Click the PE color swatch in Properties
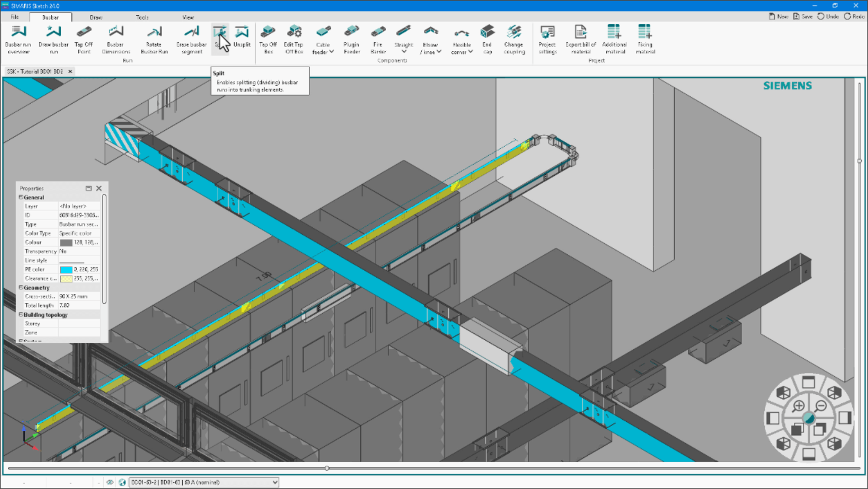The image size is (868, 489). pos(66,269)
